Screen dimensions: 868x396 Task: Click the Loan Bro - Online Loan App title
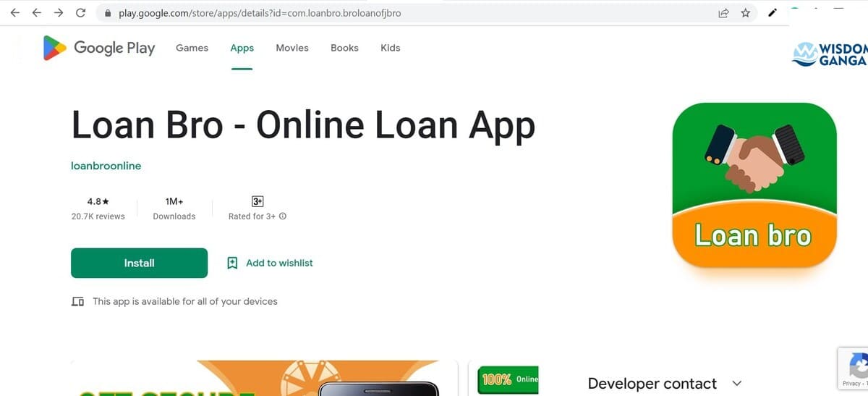coord(303,125)
